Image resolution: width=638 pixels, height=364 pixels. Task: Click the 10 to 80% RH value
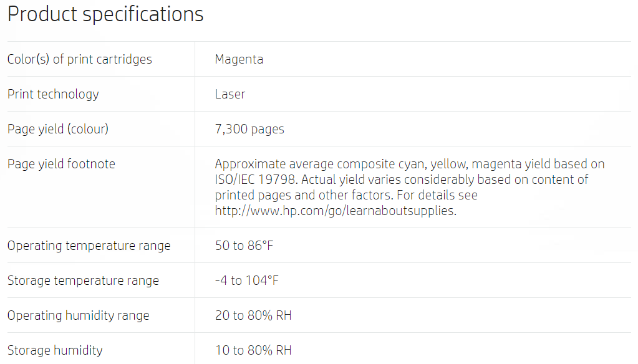pyautogui.click(x=253, y=350)
